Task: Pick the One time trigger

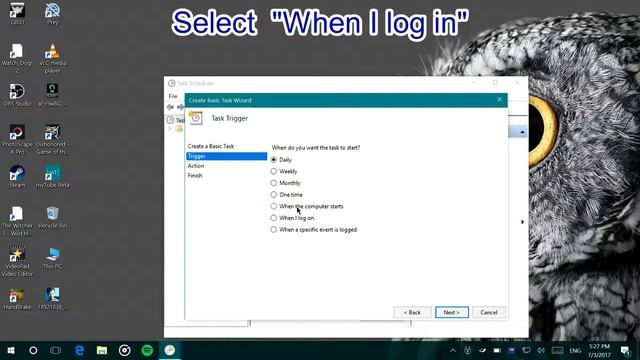Action: 286,195
